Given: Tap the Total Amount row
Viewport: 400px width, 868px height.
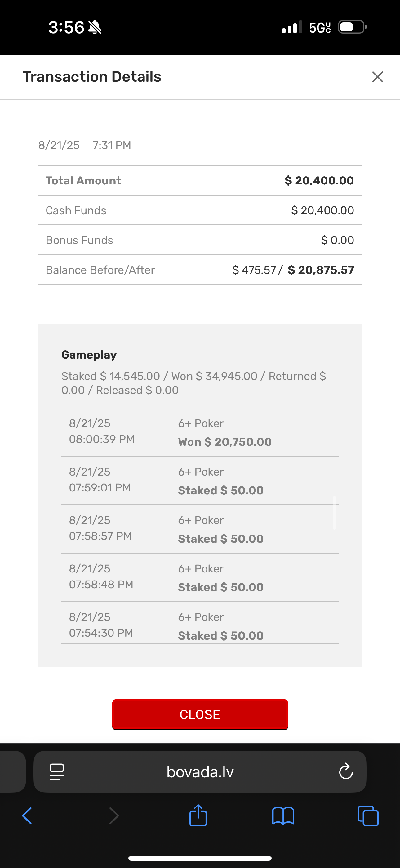Looking at the screenshot, I should (x=200, y=181).
